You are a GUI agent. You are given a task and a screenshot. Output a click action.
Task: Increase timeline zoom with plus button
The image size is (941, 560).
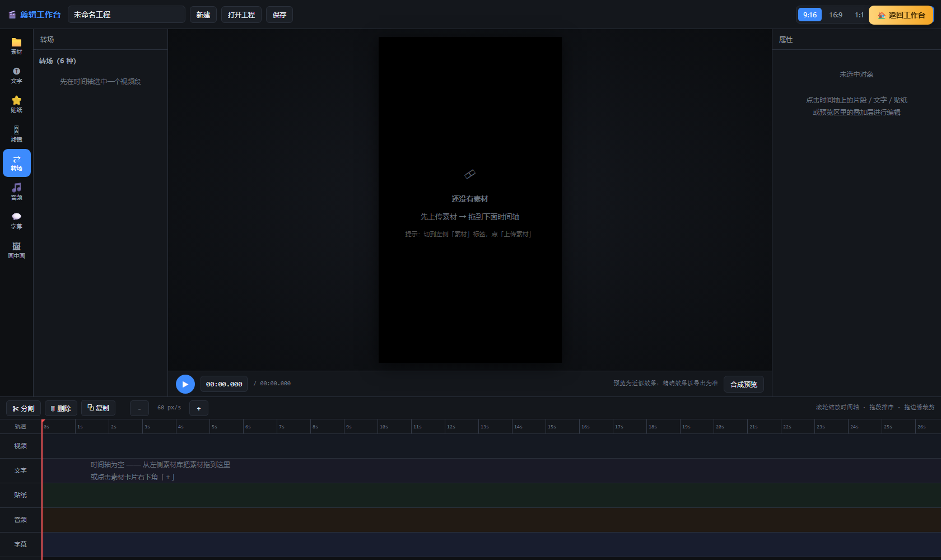click(x=199, y=408)
